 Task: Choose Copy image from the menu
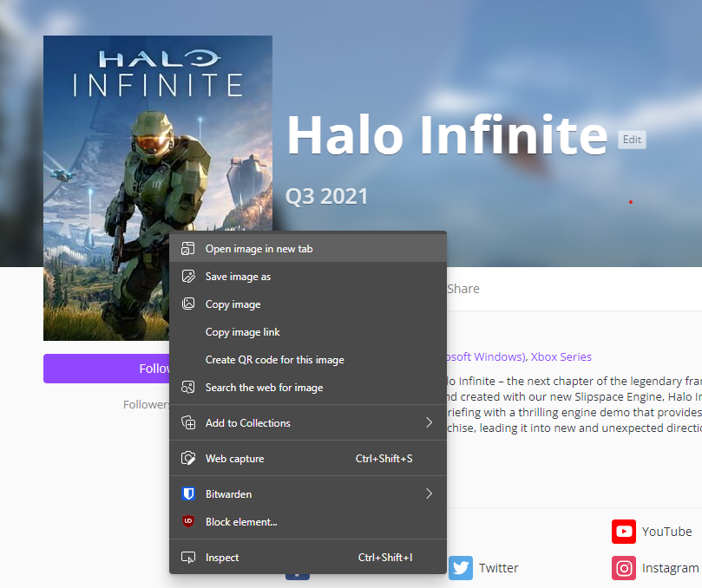point(308,304)
